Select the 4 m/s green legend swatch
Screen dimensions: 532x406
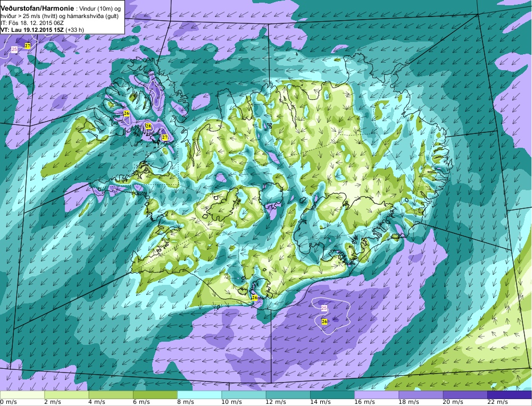[x=111, y=395]
